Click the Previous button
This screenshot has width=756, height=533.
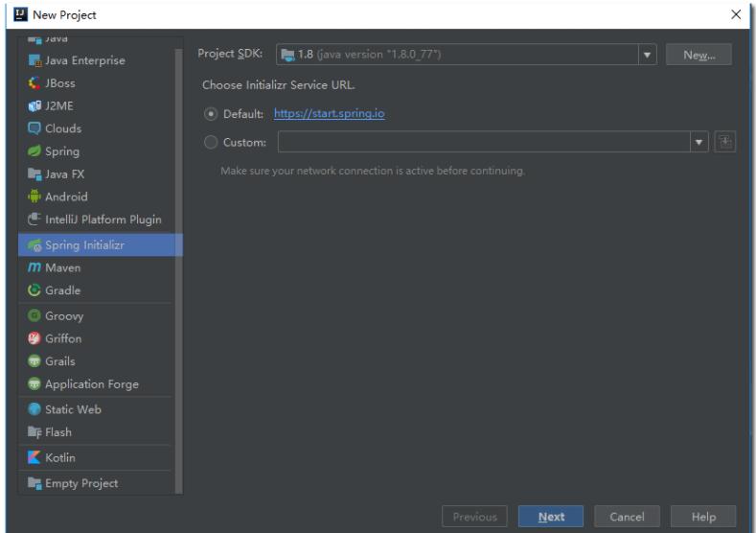474,517
